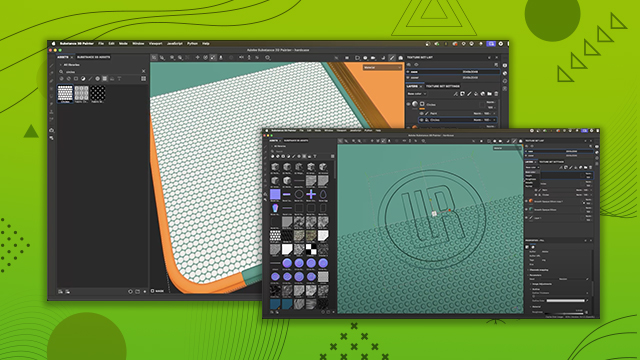Open the Base color channel dropdown, back window

point(417,94)
